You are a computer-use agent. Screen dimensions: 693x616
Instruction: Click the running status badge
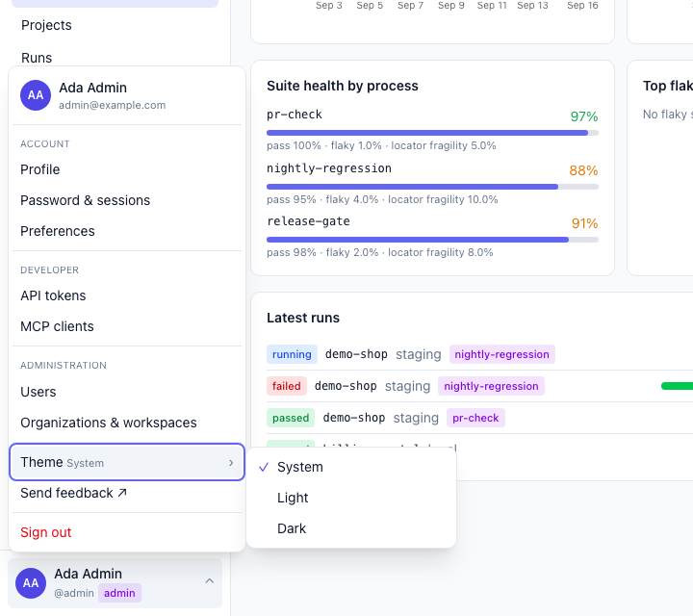point(292,354)
